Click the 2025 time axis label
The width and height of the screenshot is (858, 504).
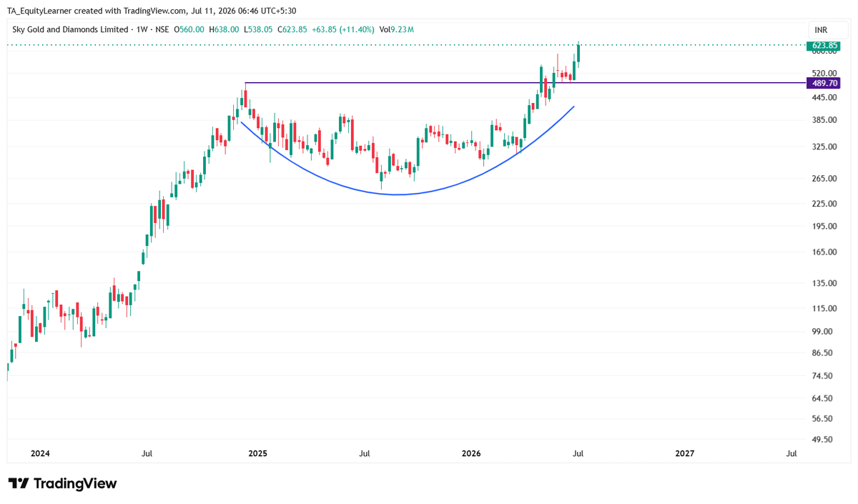pyautogui.click(x=257, y=453)
